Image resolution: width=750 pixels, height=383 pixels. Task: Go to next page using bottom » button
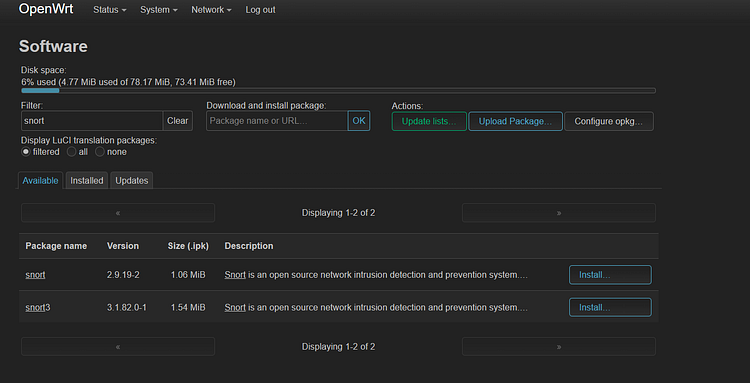(x=559, y=347)
